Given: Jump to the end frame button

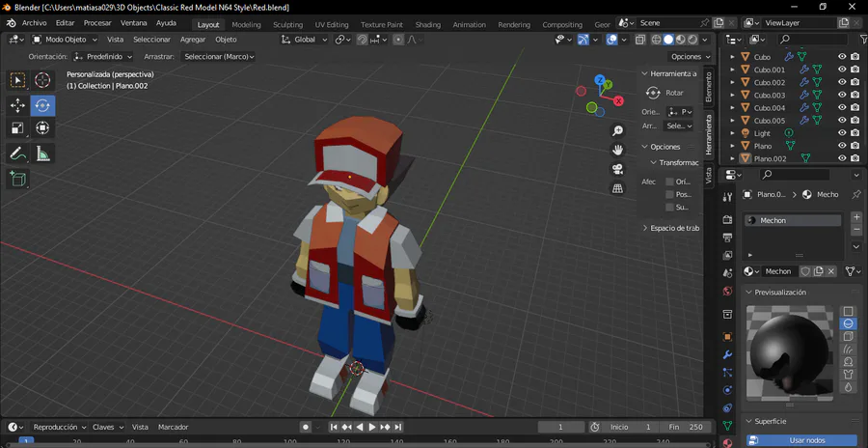Looking at the screenshot, I should [x=398, y=427].
